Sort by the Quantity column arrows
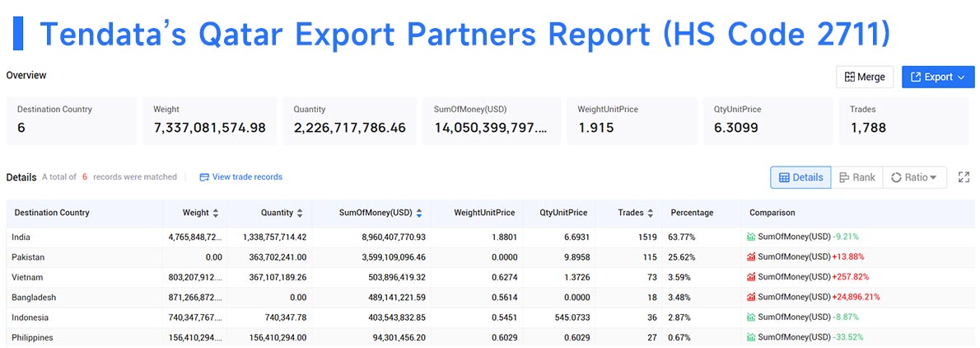980x348 pixels. point(300,213)
